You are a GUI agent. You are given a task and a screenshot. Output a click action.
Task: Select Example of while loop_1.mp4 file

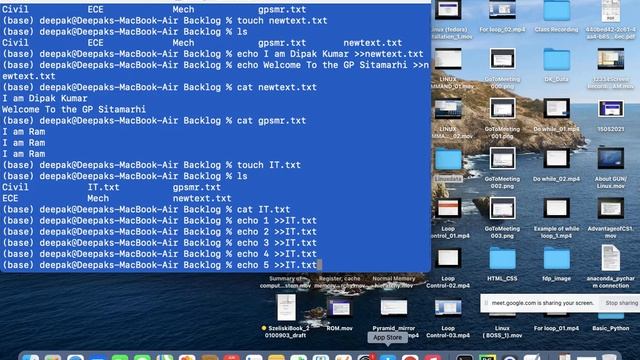pyautogui.click(x=556, y=208)
